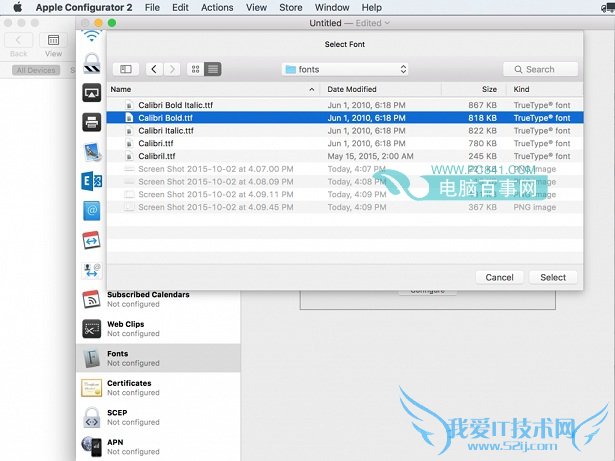Select All Devices tab in background window
The width and height of the screenshot is (615, 461).
pyautogui.click(x=36, y=70)
